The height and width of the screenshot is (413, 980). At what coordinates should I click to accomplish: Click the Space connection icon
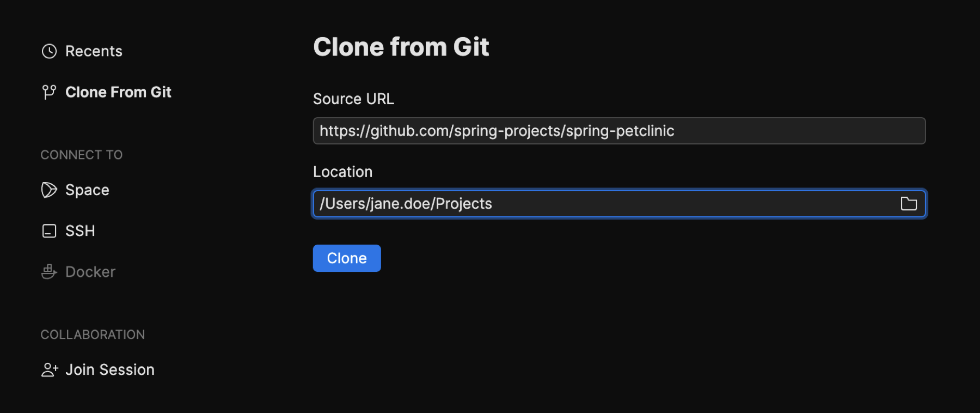tap(50, 190)
